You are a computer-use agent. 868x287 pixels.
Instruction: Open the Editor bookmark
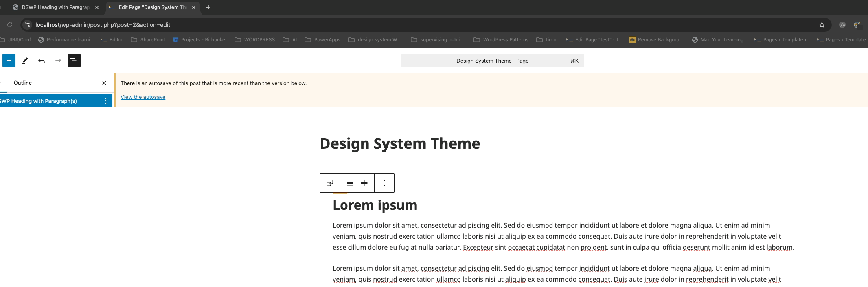tap(112, 40)
